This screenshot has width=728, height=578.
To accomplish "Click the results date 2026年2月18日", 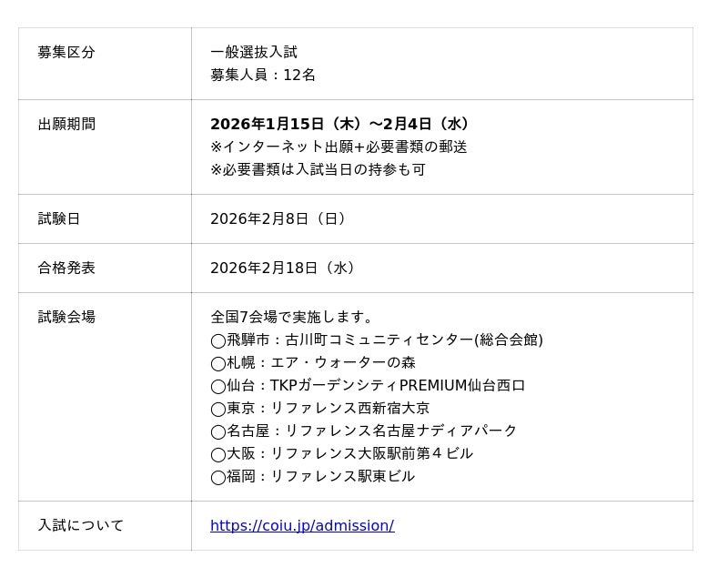I will click(x=282, y=268).
